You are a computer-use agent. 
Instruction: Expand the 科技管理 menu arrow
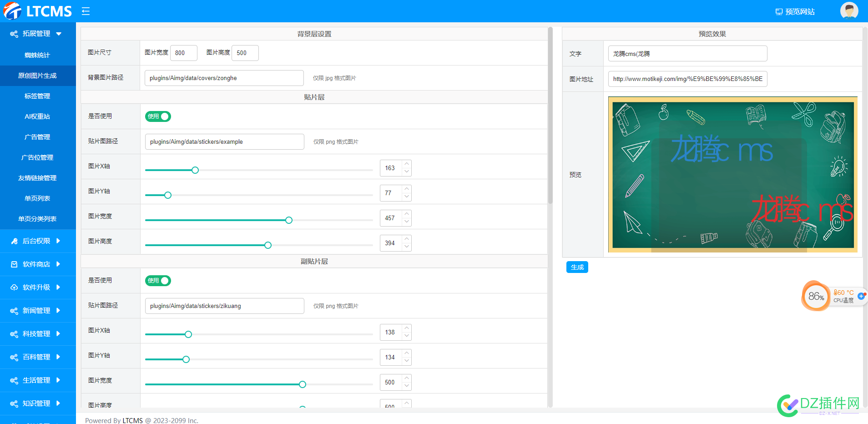pyautogui.click(x=58, y=334)
